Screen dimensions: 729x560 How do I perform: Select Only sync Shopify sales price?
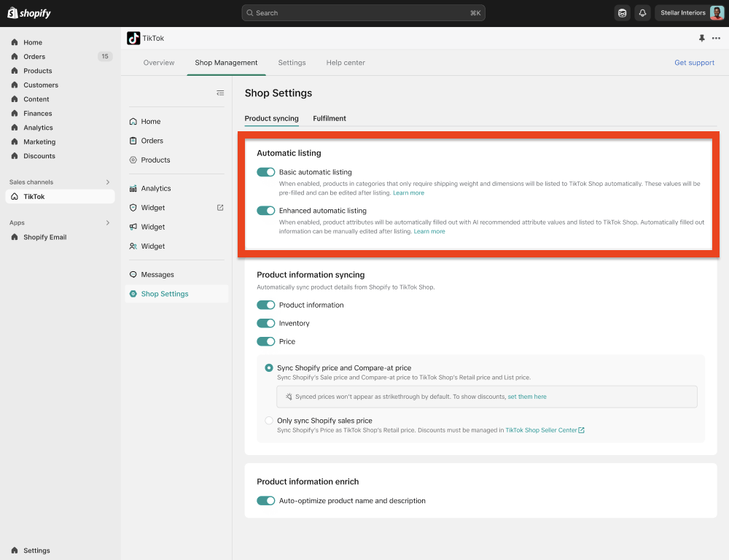[x=269, y=421]
